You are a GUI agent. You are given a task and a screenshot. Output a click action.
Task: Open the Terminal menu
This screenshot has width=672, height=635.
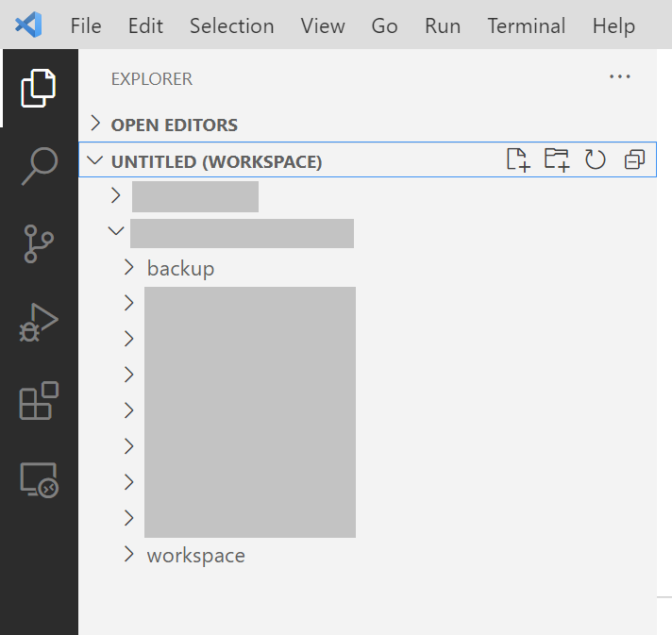tap(527, 25)
